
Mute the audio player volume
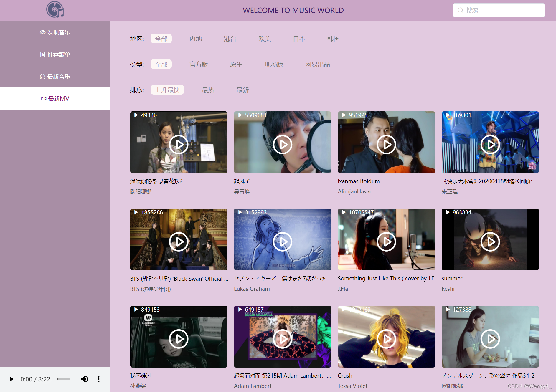pos(85,379)
